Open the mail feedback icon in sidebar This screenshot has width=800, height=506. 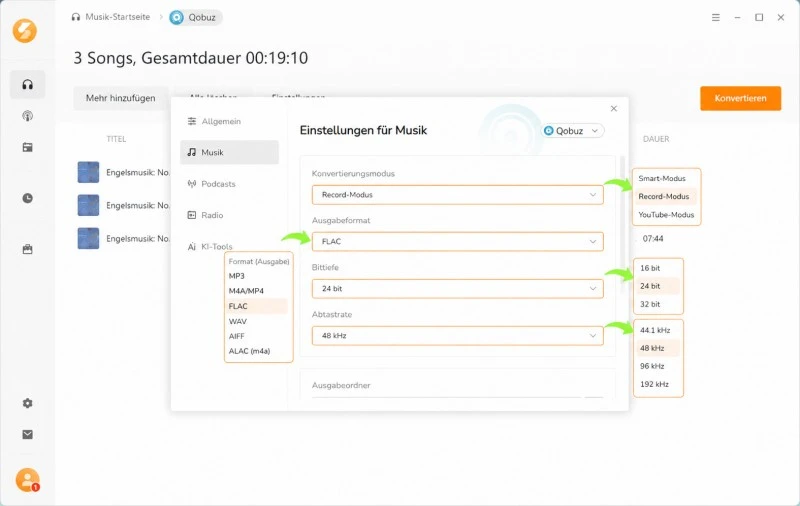point(28,434)
